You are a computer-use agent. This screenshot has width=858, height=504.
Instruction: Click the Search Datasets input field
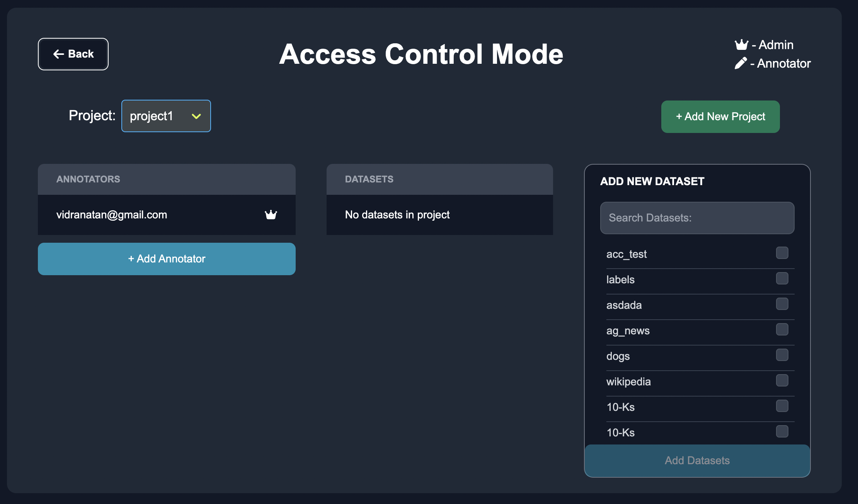click(697, 218)
